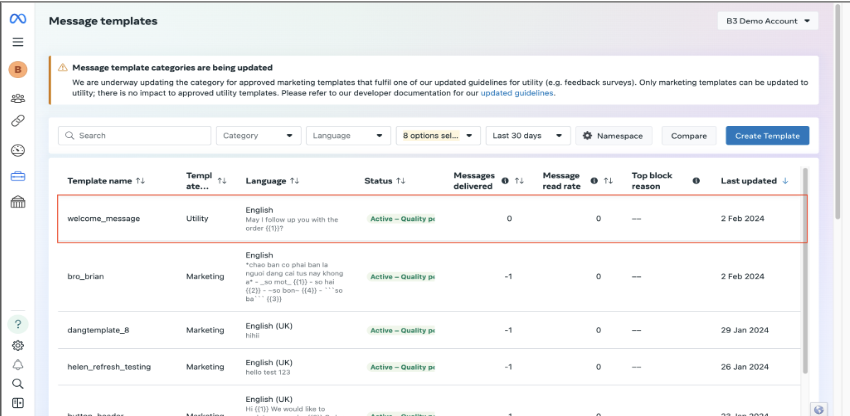Click the info icon beside Top block reason
The image size is (850, 416).
click(696, 181)
